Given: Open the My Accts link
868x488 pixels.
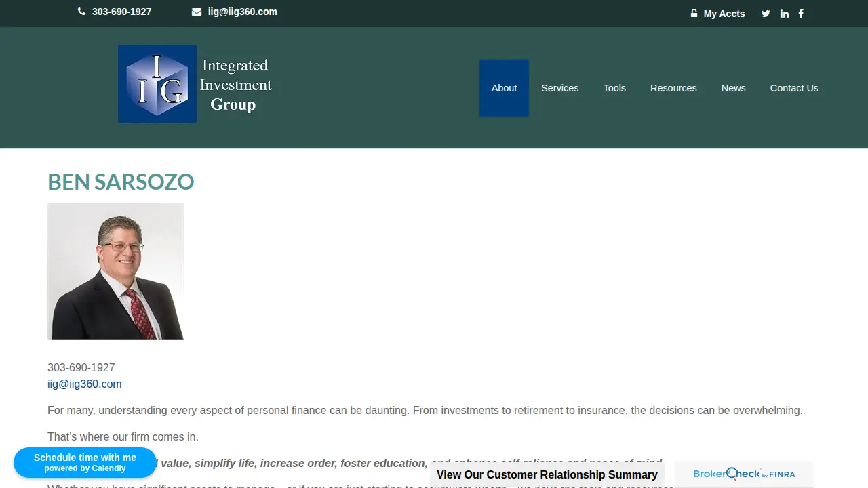Looking at the screenshot, I should click(724, 14).
